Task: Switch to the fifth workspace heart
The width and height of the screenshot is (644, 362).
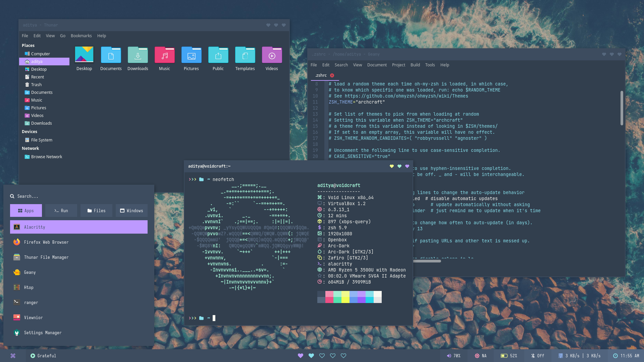Action: click(343, 356)
